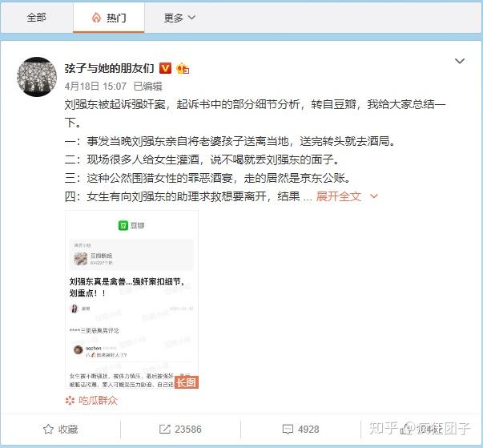Viewport: 483px width, 448px height.
Task: Switch to the 全部 tab
Action: point(36,18)
